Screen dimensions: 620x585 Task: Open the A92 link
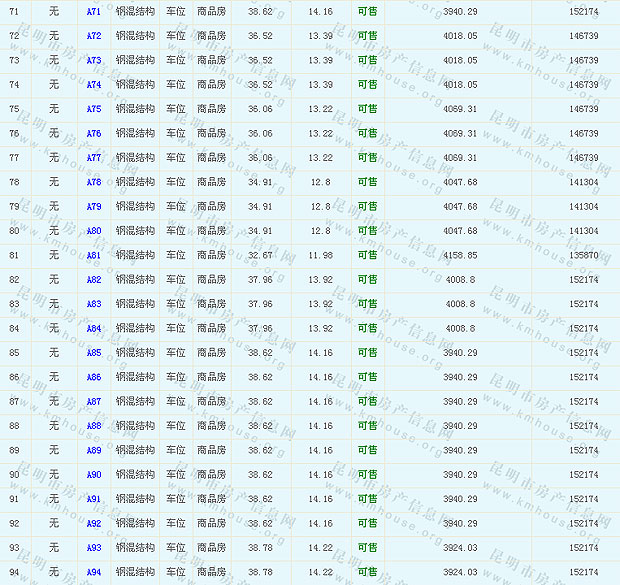click(93, 524)
